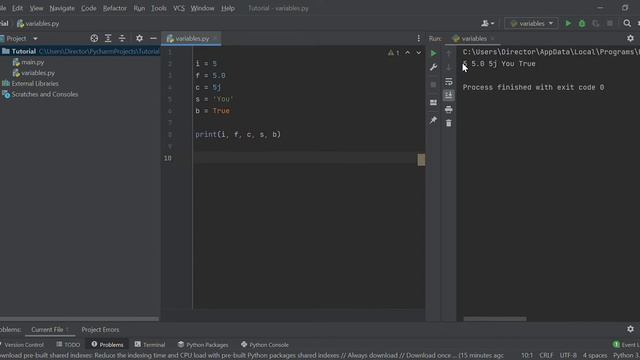Open Version Control tool window
640x360 pixels.
tap(22, 345)
